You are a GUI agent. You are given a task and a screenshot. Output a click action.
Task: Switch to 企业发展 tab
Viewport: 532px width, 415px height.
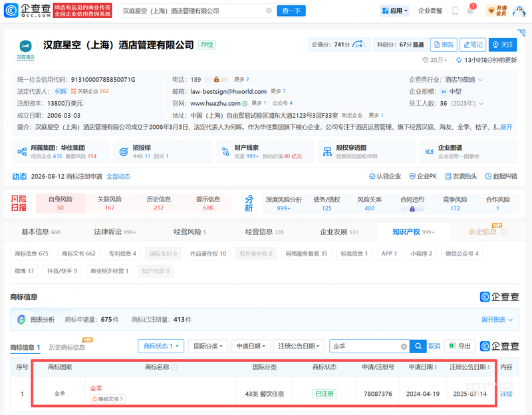point(339,232)
